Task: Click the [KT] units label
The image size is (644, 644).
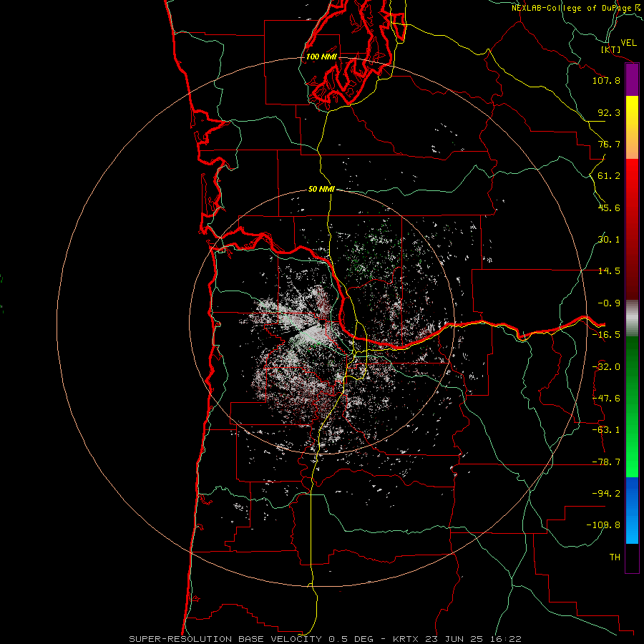Action: pyautogui.click(x=611, y=49)
